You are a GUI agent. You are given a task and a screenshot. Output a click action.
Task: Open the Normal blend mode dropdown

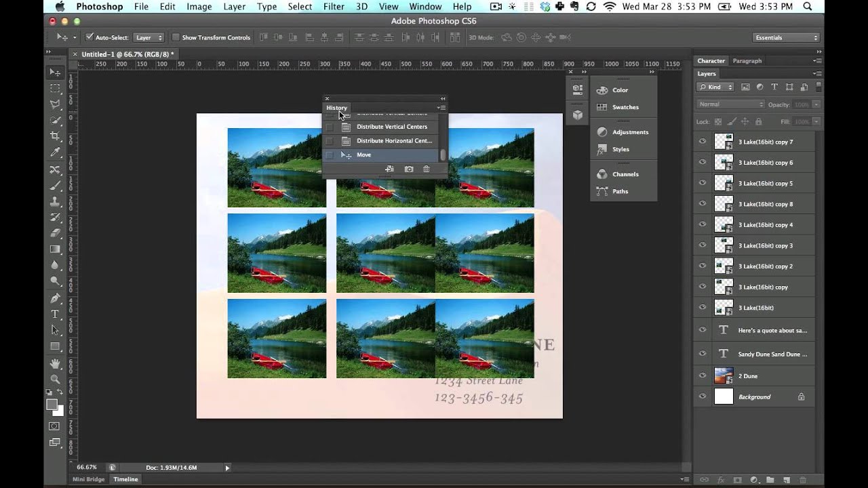tap(730, 104)
